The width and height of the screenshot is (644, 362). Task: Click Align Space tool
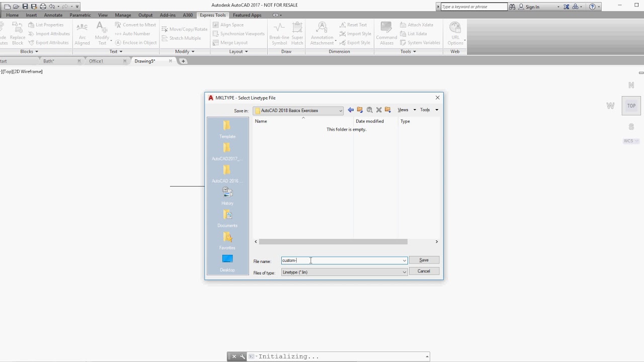pyautogui.click(x=228, y=25)
